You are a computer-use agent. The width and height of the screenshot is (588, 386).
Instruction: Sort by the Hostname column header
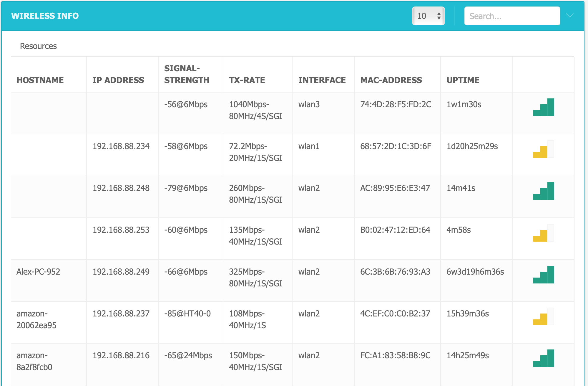click(x=40, y=80)
